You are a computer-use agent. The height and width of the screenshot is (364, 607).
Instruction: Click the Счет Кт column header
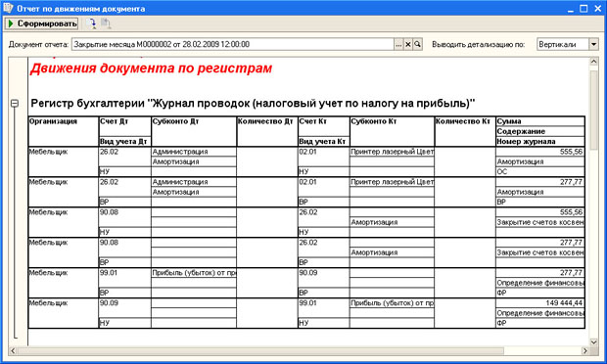[x=324, y=126]
